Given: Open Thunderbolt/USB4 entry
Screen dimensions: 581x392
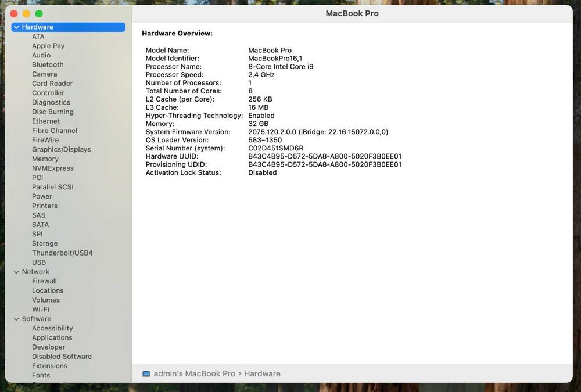Looking at the screenshot, I should pos(62,253).
